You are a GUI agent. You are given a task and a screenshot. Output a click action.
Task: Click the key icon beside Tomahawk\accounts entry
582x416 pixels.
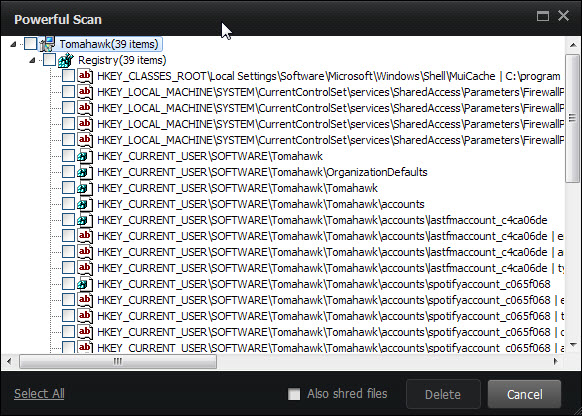click(85, 204)
